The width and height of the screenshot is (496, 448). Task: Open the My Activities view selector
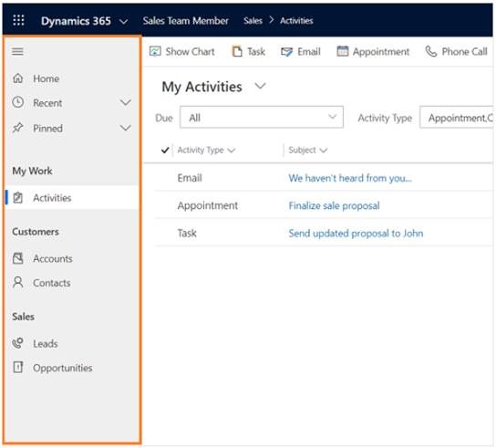coord(260,86)
